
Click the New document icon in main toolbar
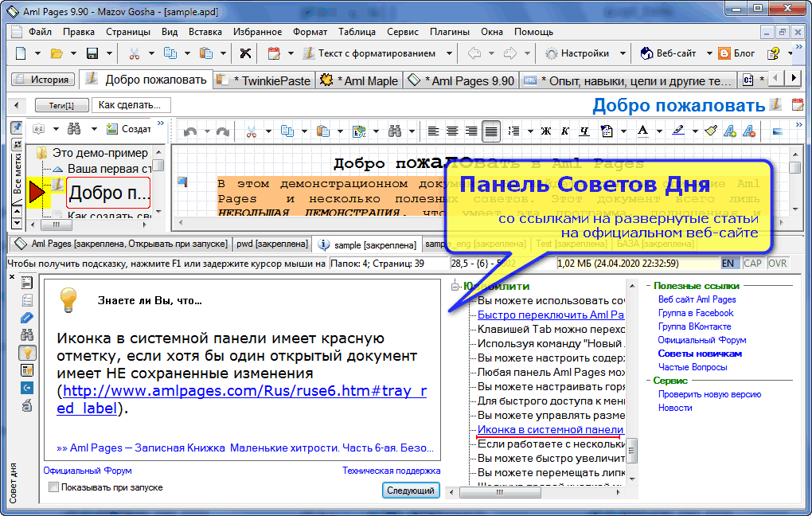(x=21, y=53)
